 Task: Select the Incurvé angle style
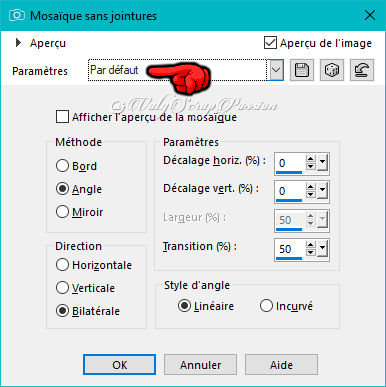[266, 306]
